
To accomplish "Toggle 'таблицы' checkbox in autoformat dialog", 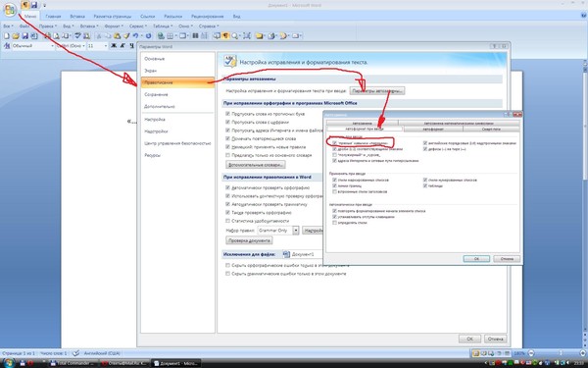I will tap(425, 185).
